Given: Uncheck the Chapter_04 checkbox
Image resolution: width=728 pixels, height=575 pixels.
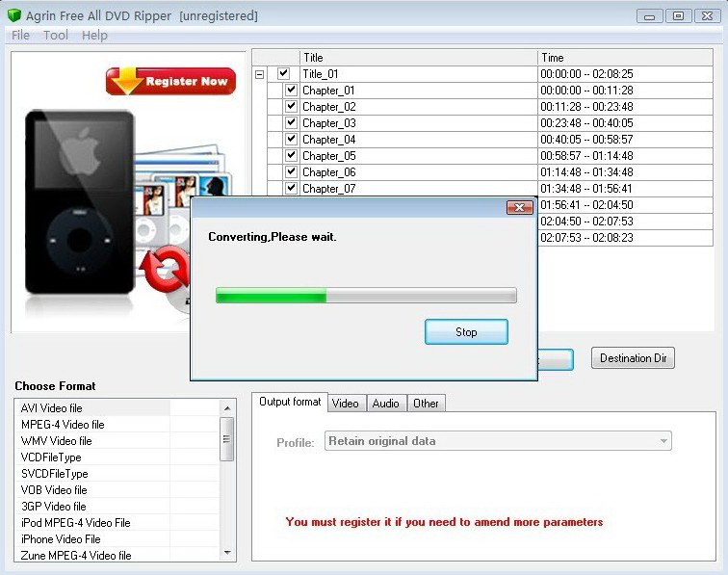Looking at the screenshot, I should coord(291,139).
